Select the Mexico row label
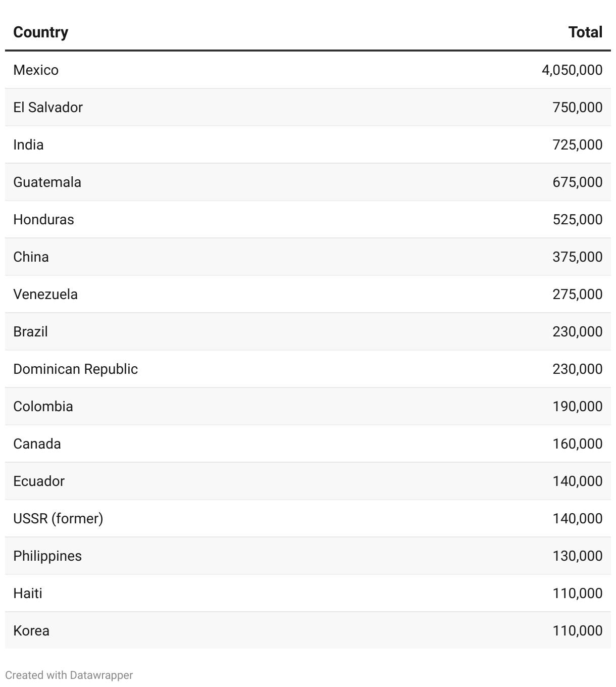Image resolution: width=616 pixels, height=687 pixels. 36,70
